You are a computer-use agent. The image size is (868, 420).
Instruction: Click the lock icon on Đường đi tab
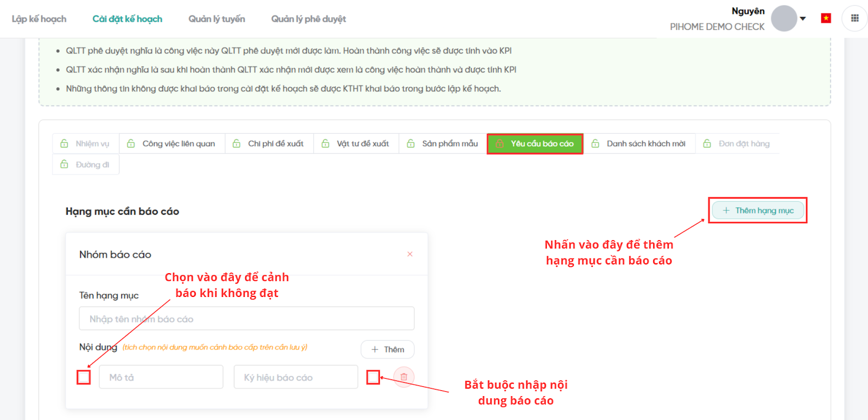65,164
